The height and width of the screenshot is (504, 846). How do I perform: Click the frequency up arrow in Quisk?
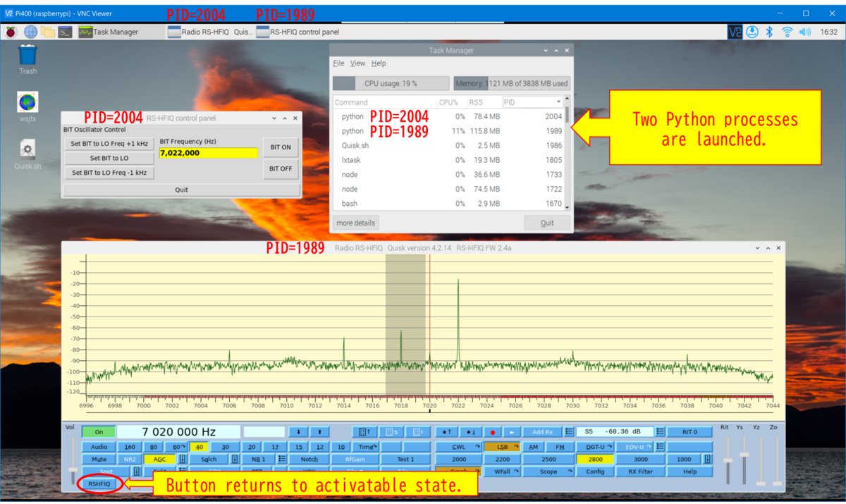319,431
